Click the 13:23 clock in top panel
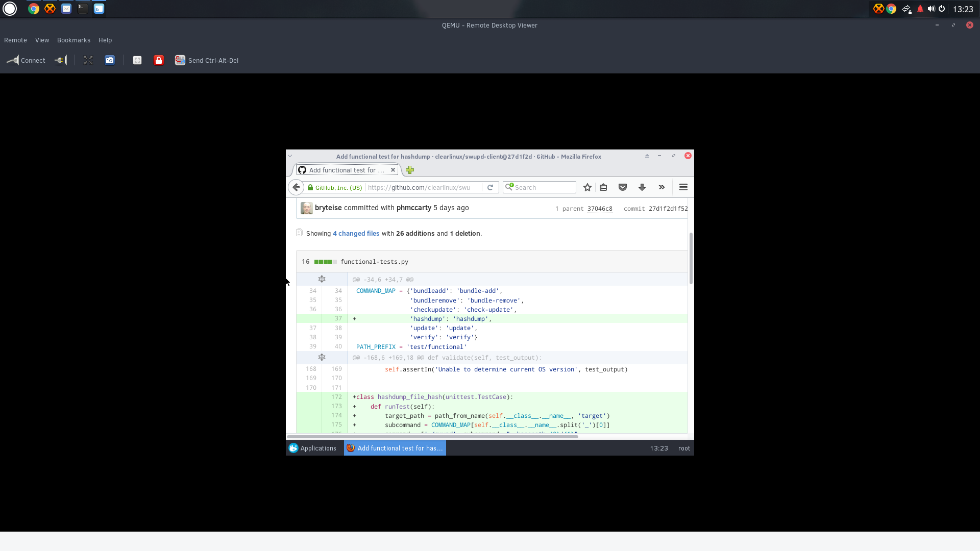Screen dimensions: 980x551 click(x=963, y=9)
